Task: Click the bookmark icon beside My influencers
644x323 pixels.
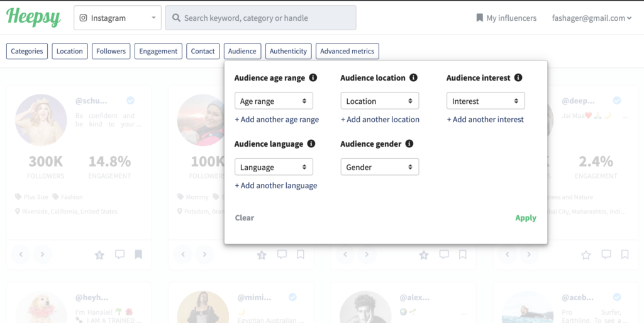Action: tap(479, 18)
